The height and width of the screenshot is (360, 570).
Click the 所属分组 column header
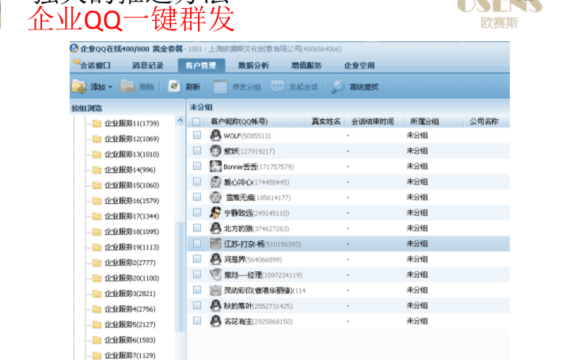click(x=425, y=121)
